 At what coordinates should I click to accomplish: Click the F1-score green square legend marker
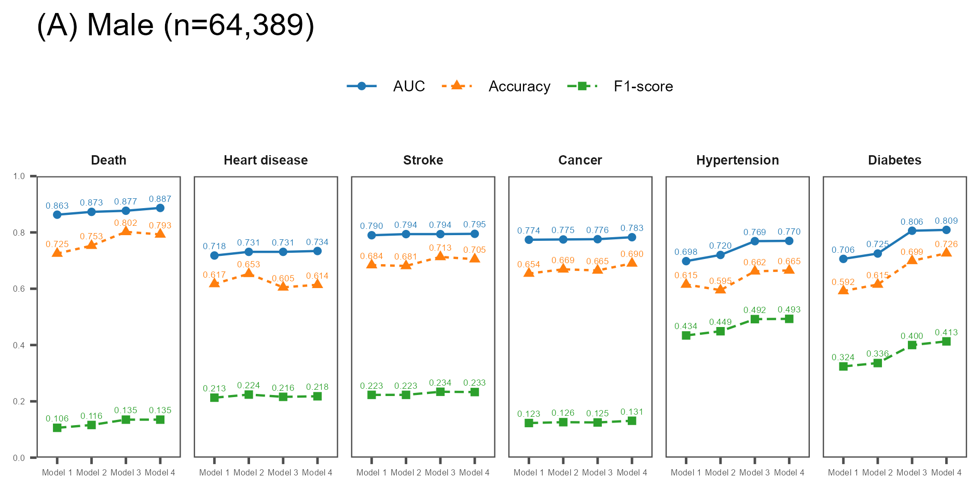tap(582, 86)
